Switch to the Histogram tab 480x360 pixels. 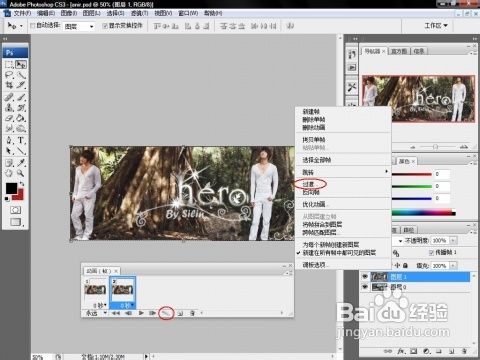(x=399, y=51)
